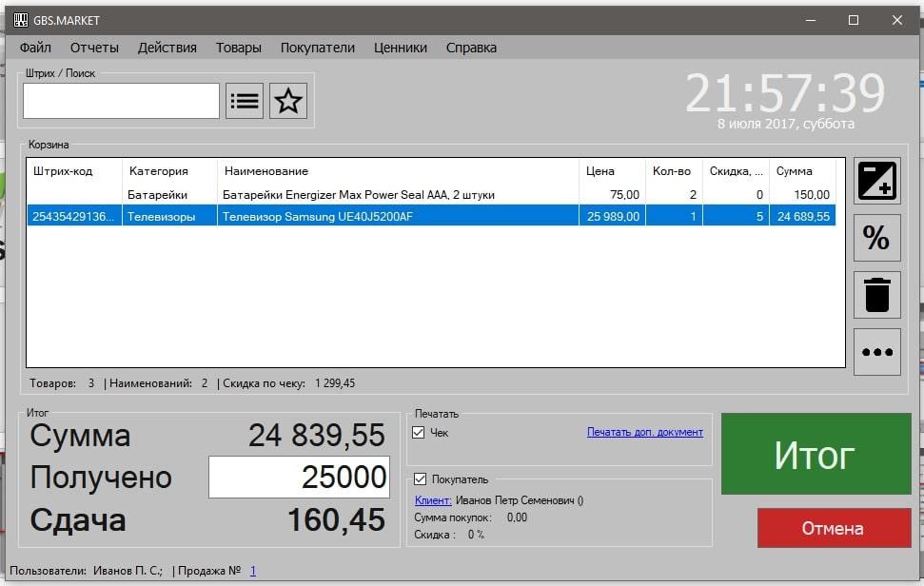Delete selected item with trash icon
Screen dimensions: 924x586
pos(876,295)
